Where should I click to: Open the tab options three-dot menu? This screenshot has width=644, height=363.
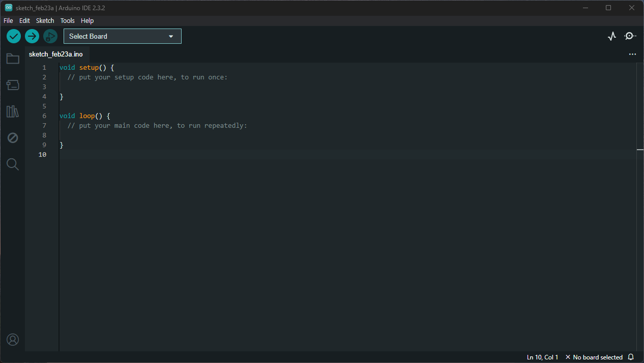[x=632, y=54]
